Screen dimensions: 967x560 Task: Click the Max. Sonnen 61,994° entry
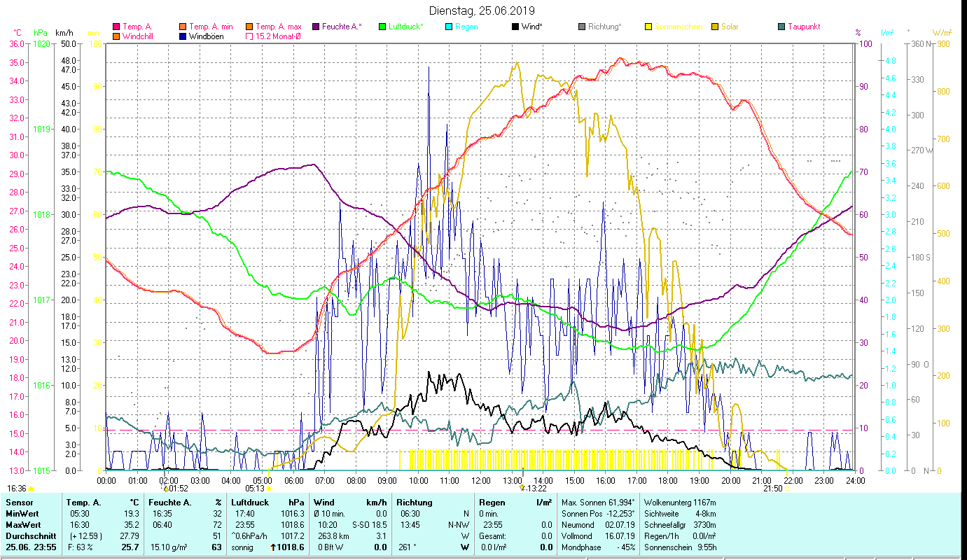coord(599,502)
